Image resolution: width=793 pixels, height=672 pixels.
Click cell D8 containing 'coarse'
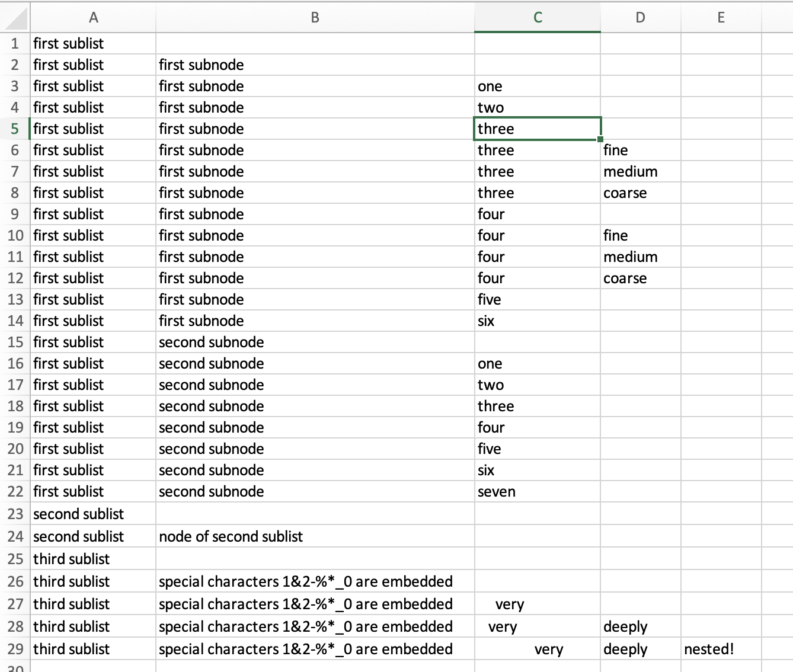point(641,193)
